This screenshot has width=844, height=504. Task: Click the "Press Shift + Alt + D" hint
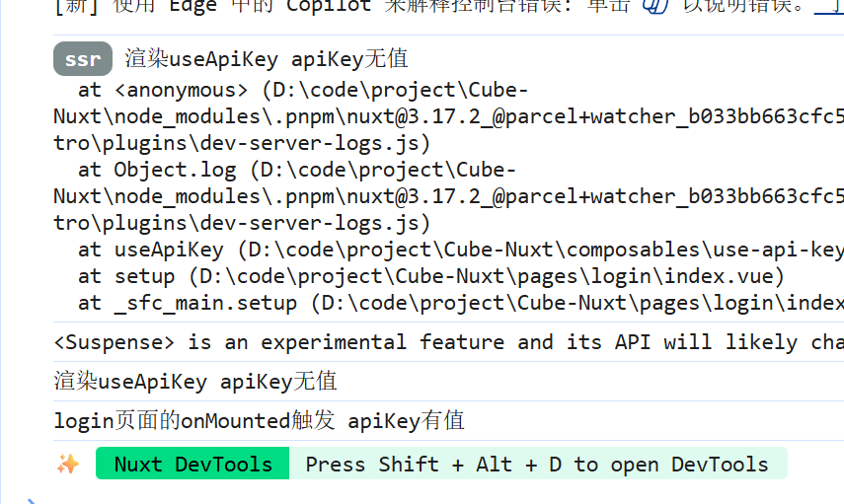(537, 464)
